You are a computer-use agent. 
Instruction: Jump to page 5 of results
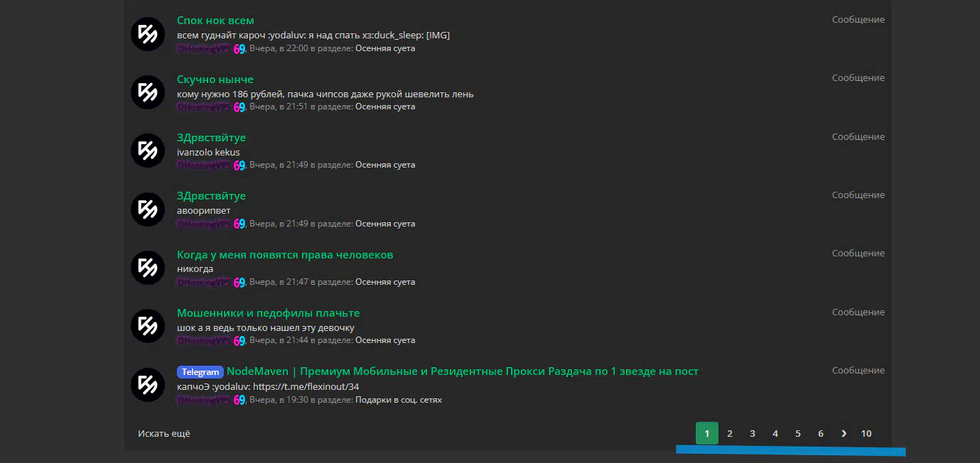[798, 433]
